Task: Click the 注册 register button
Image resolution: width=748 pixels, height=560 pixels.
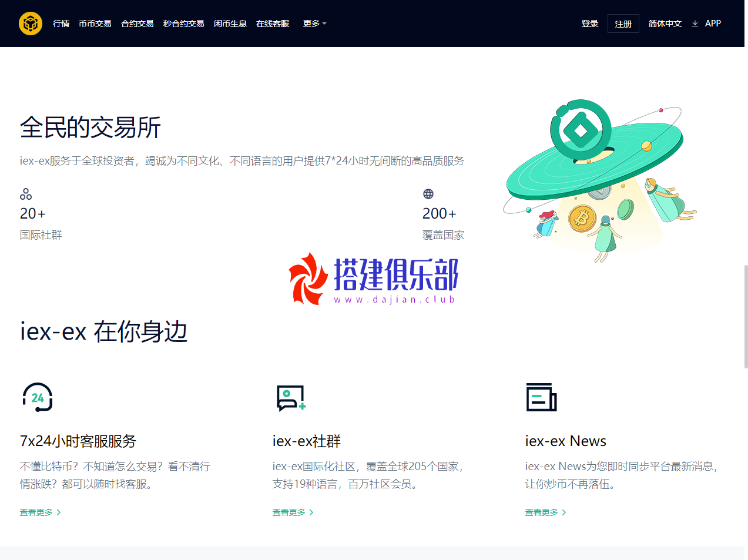Action: point(623,24)
